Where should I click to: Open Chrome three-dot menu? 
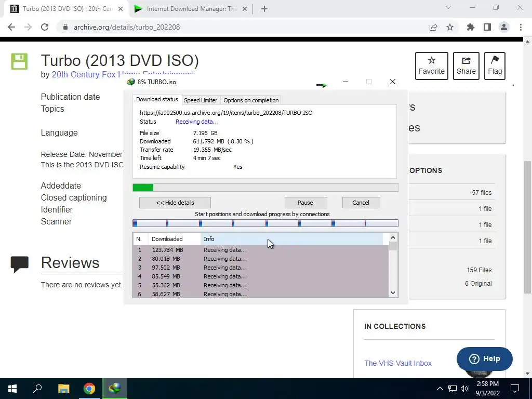[x=521, y=27]
